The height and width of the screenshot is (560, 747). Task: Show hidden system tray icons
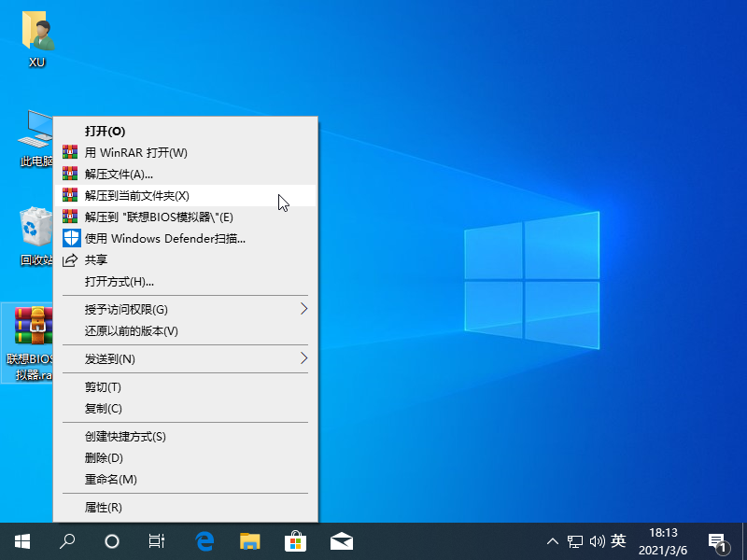tap(552, 541)
